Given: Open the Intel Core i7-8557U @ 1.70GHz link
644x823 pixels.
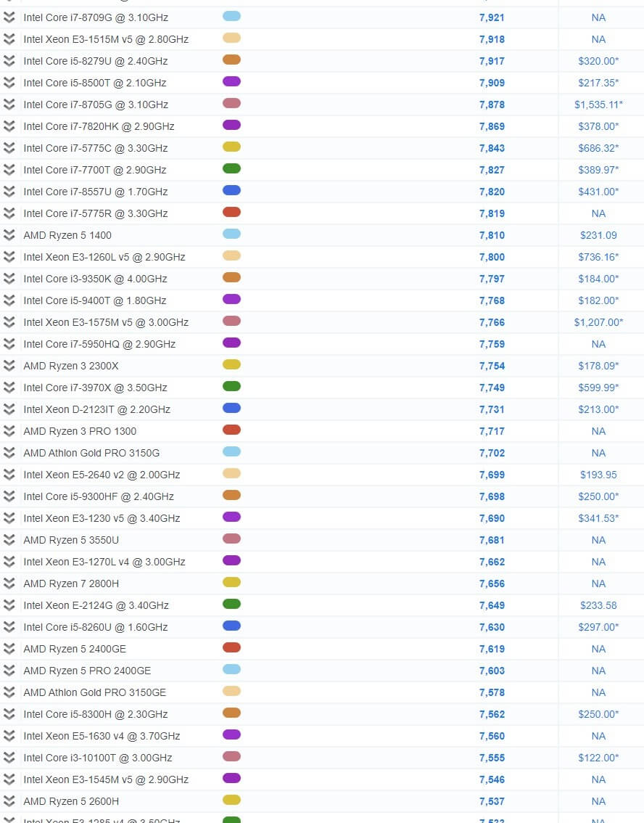Looking at the screenshot, I should tap(96, 192).
